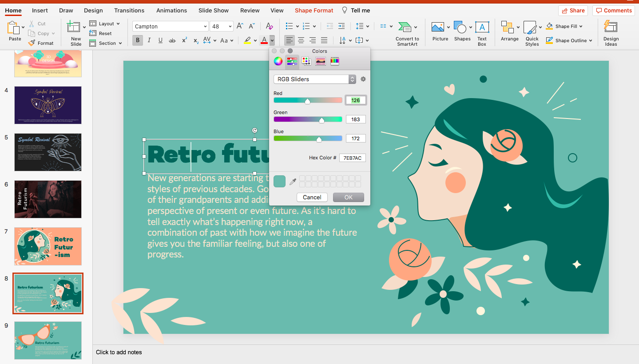639x364 pixels.
Task: Open the Comments button
Action: tap(613, 10)
